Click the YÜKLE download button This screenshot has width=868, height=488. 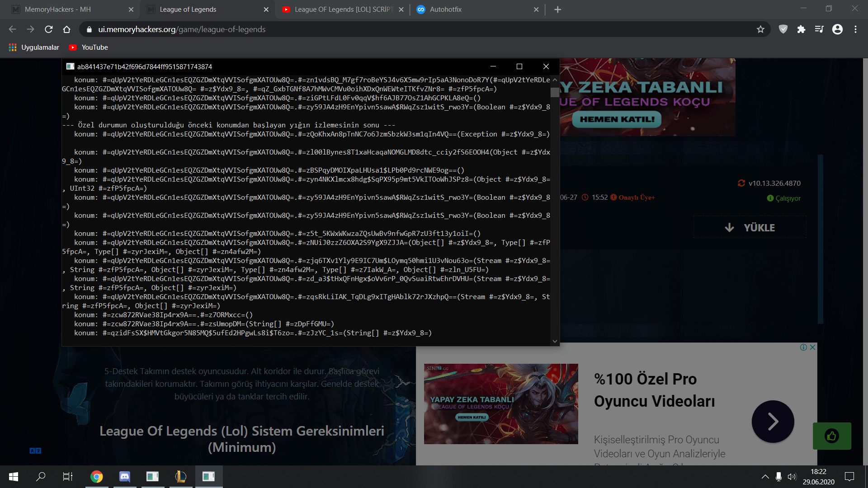point(750,227)
